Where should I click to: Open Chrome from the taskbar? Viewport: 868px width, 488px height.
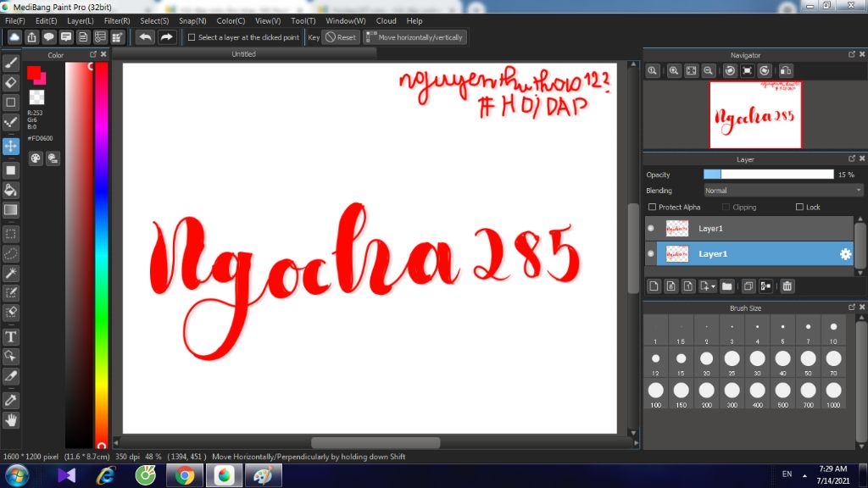tap(184, 476)
